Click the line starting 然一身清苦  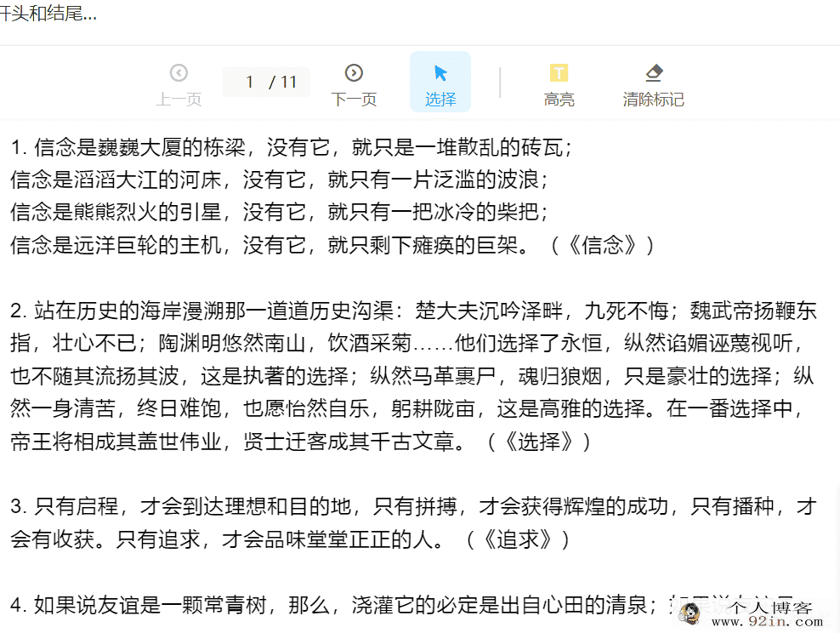click(x=407, y=409)
